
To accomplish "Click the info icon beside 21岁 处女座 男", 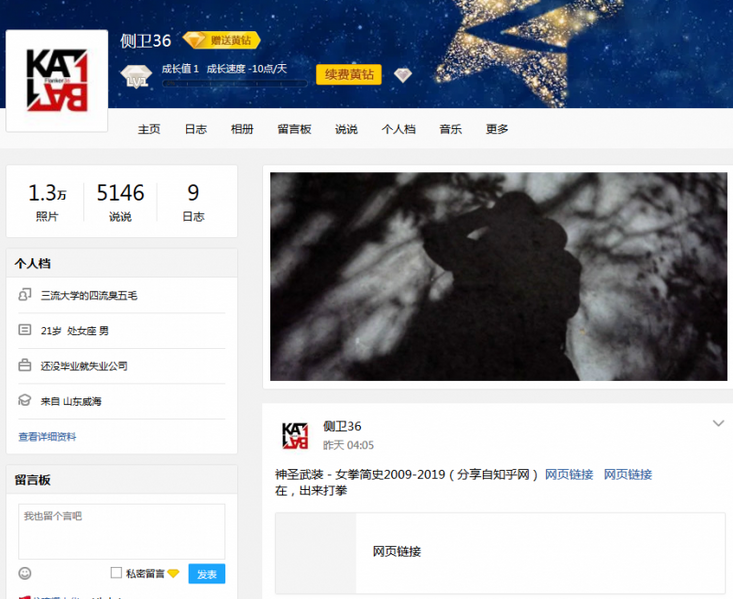I will tap(25, 330).
